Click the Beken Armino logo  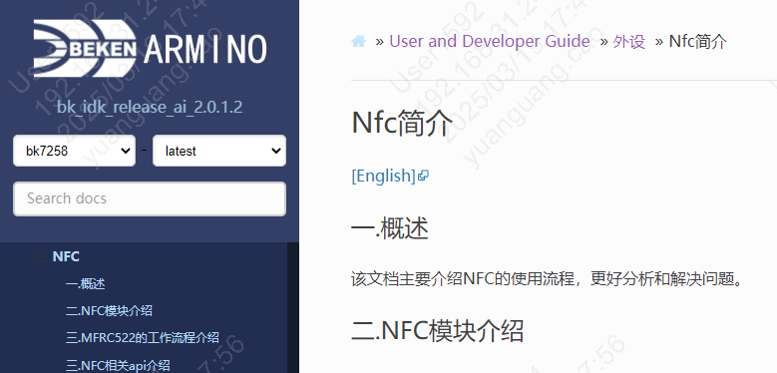pos(150,49)
